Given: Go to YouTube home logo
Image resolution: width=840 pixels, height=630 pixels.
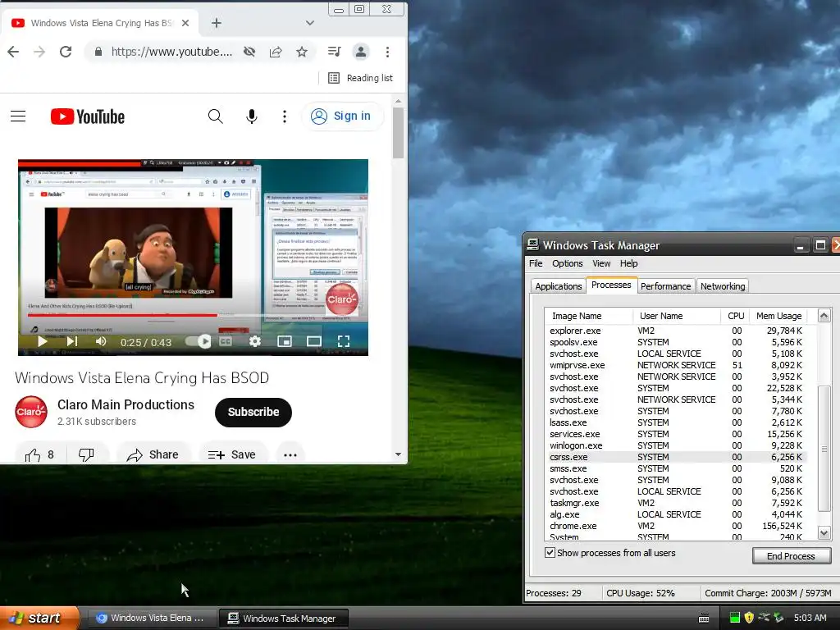Looking at the screenshot, I should (87, 116).
